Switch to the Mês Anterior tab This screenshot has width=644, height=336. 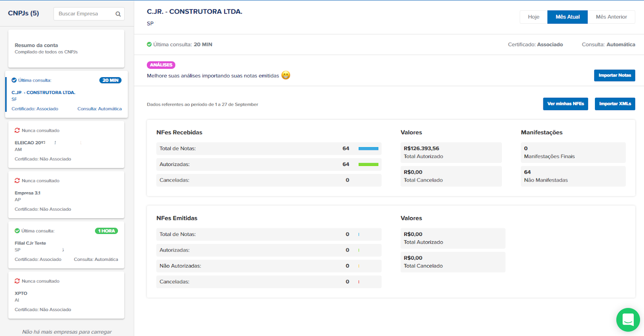(x=611, y=17)
